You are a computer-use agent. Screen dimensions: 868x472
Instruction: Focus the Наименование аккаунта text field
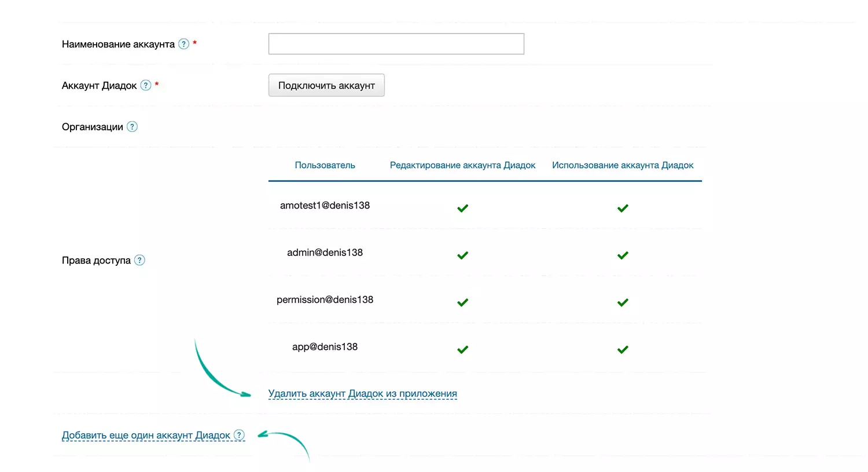[x=396, y=44]
